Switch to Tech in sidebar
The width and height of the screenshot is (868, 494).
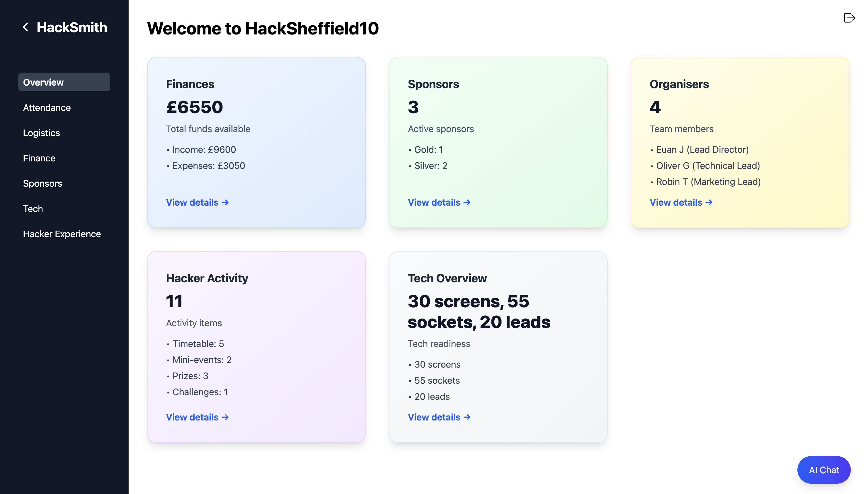tap(33, 209)
